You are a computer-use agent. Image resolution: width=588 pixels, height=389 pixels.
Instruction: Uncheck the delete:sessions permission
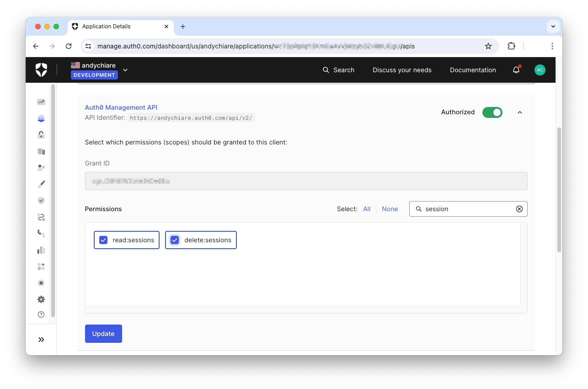click(x=175, y=240)
